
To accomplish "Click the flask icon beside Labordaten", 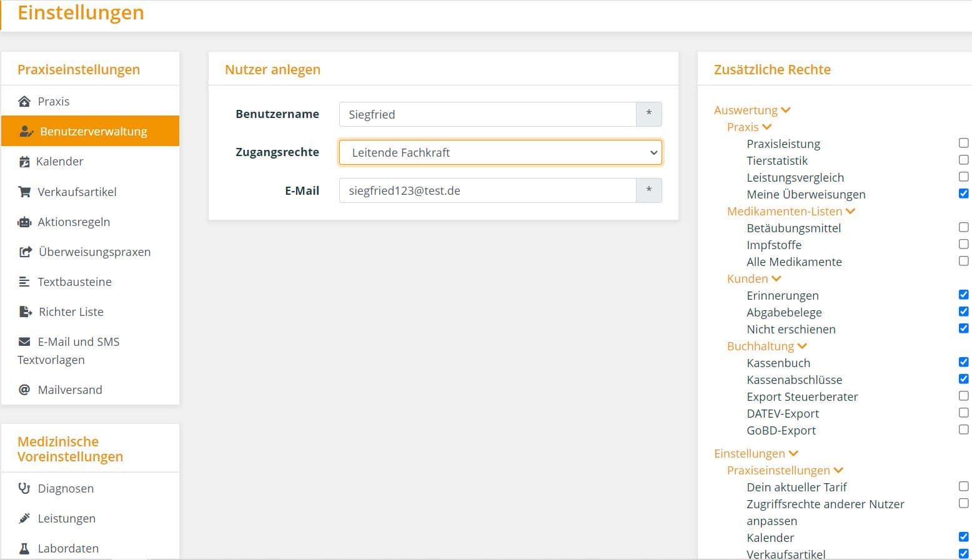I will (x=24, y=548).
